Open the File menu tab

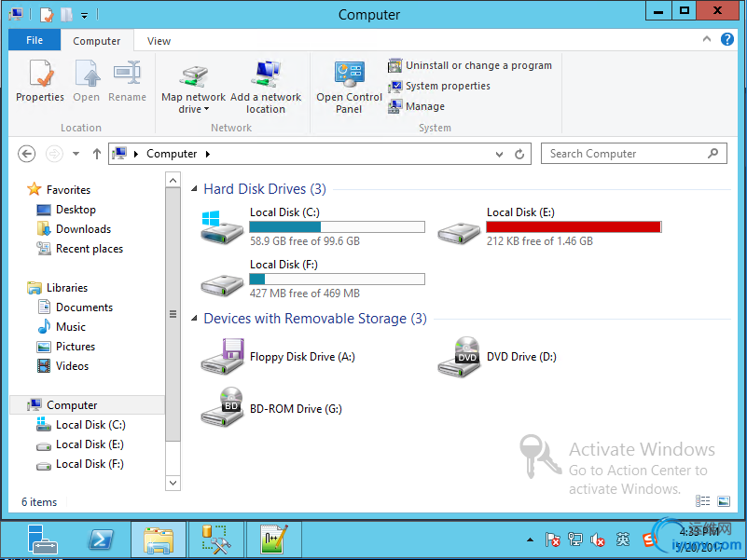tap(35, 40)
